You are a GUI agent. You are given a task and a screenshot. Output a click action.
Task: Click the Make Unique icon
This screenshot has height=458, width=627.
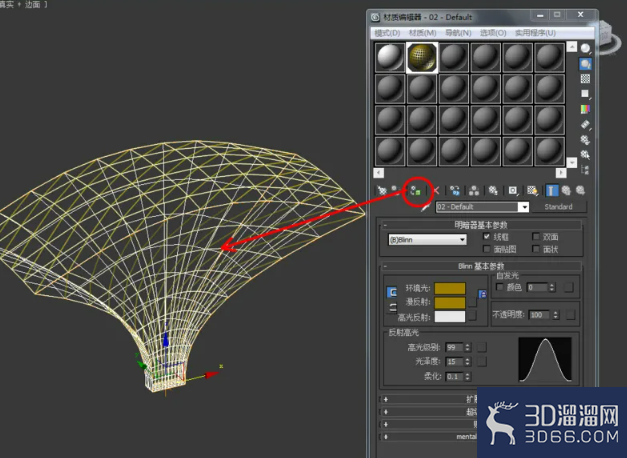coord(474,191)
